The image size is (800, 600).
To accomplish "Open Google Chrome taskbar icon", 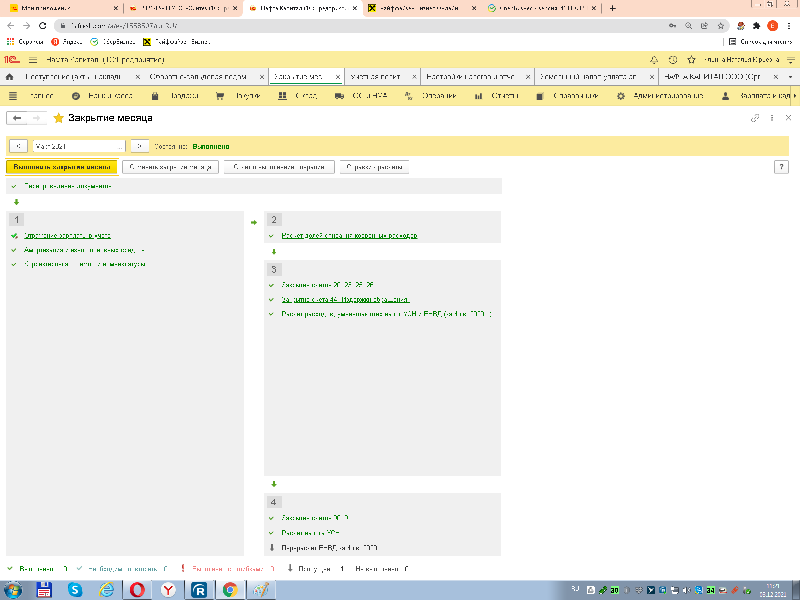I will [230, 590].
